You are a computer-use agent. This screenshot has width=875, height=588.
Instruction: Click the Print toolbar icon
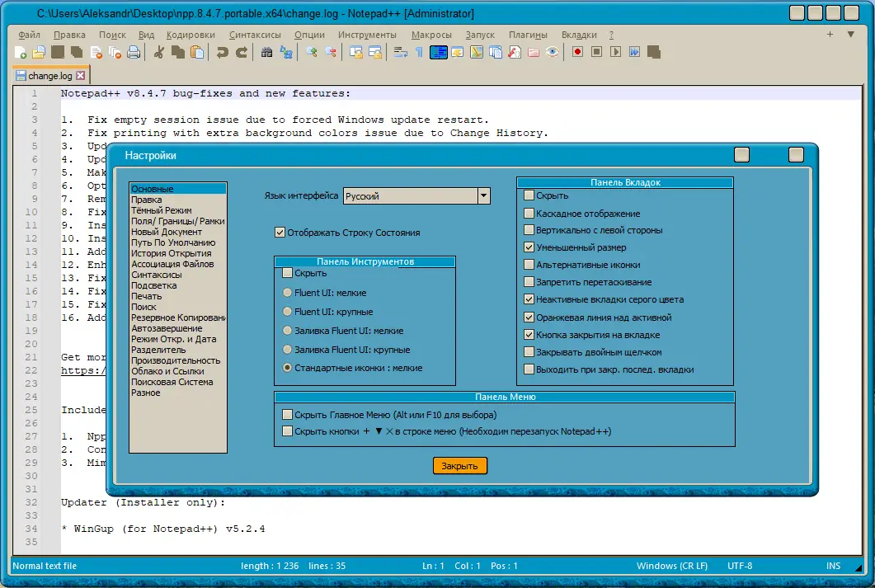click(134, 53)
